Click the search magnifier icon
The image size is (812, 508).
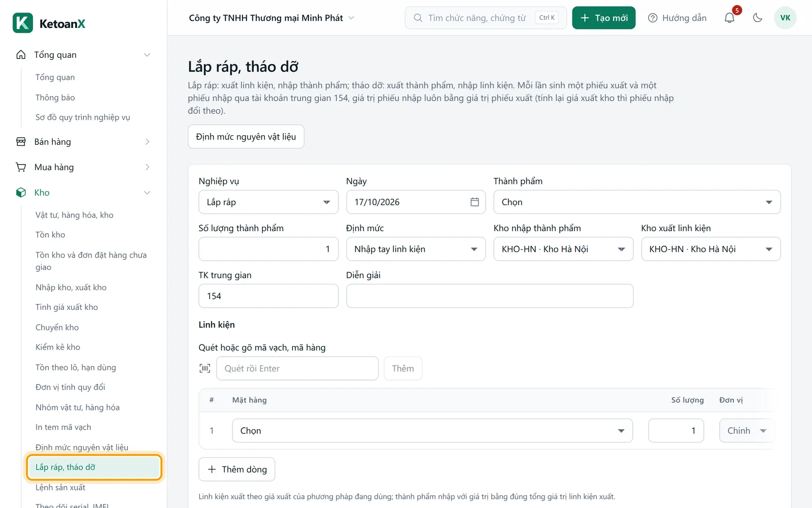point(418,18)
